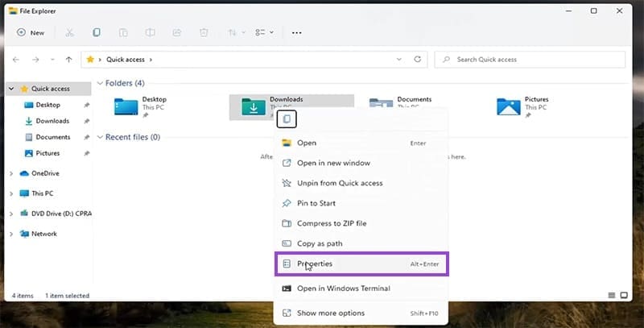Refresh the Quick access view
The image size is (644, 328).
pyautogui.click(x=417, y=59)
